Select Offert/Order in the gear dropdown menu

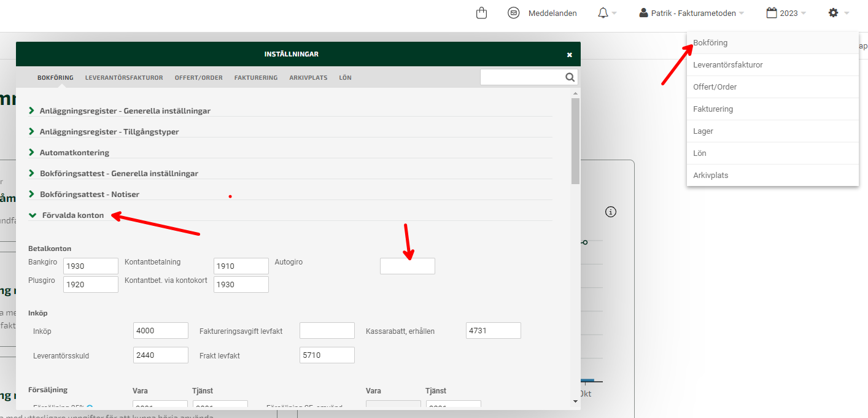click(773, 87)
